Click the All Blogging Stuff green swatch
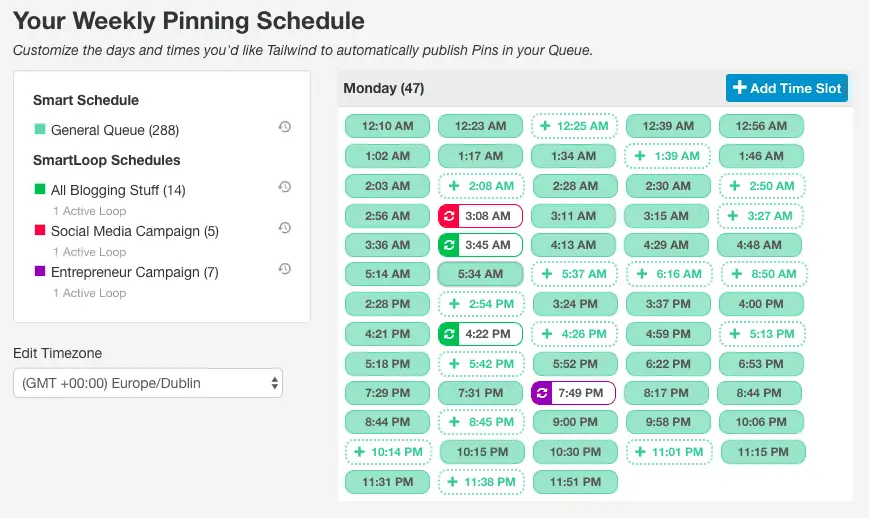Image resolution: width=869 pixels, height=518 pixels. click(x=39, y=189)
